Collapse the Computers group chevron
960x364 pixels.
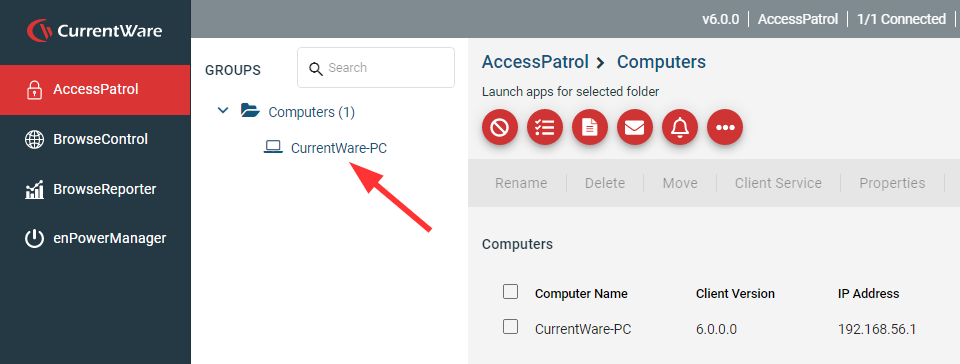(x=223, y=111)
